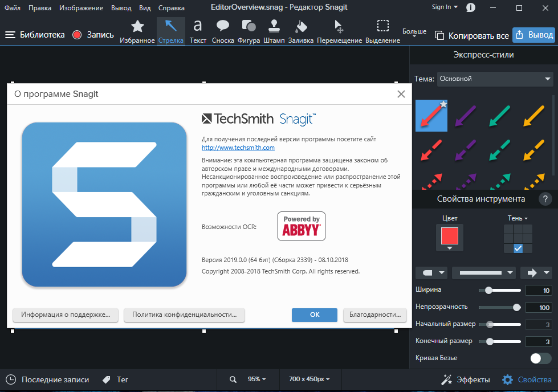Viewport: 558px width, 392px height.
Task: Open Свойства gear panel
Action: coord(527,379)
